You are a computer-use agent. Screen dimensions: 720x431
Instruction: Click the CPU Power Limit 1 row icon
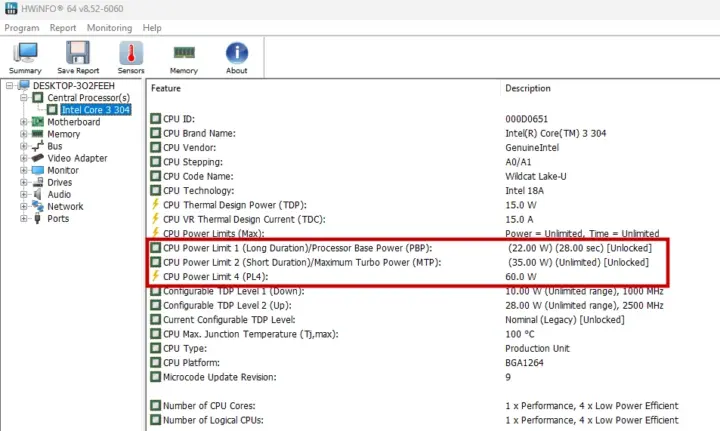click(x=156, y=248)
